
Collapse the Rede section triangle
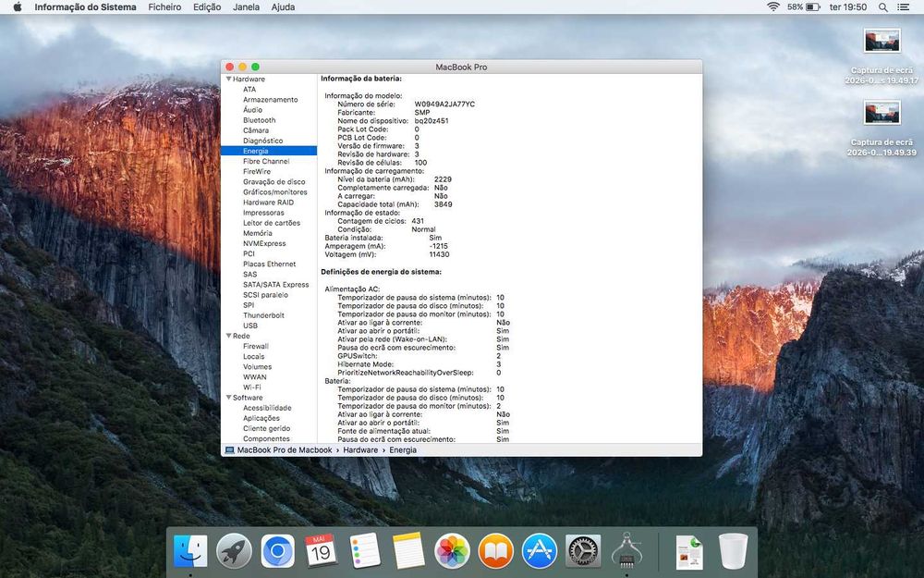coord(228,336)
